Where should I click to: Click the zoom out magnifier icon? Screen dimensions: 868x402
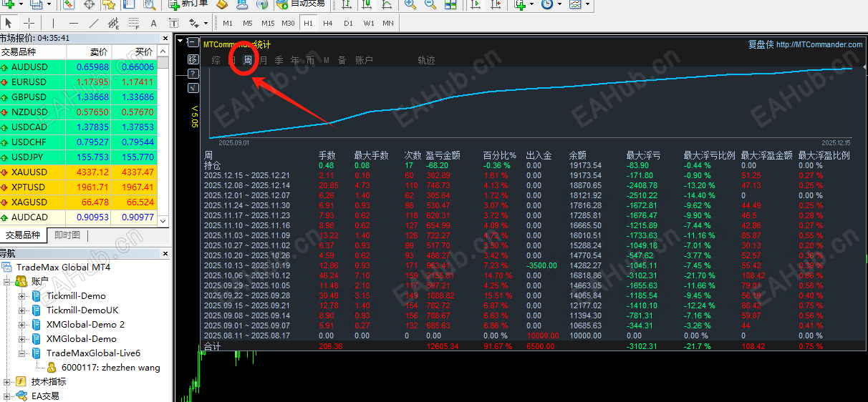click(x=430, y=4)
